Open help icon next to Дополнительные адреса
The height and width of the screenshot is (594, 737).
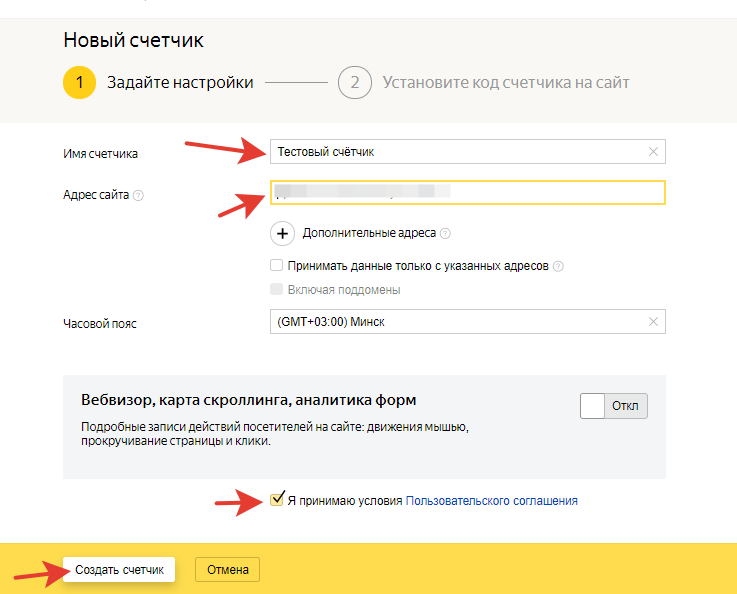pyautogui.click(x=445, y=234)
